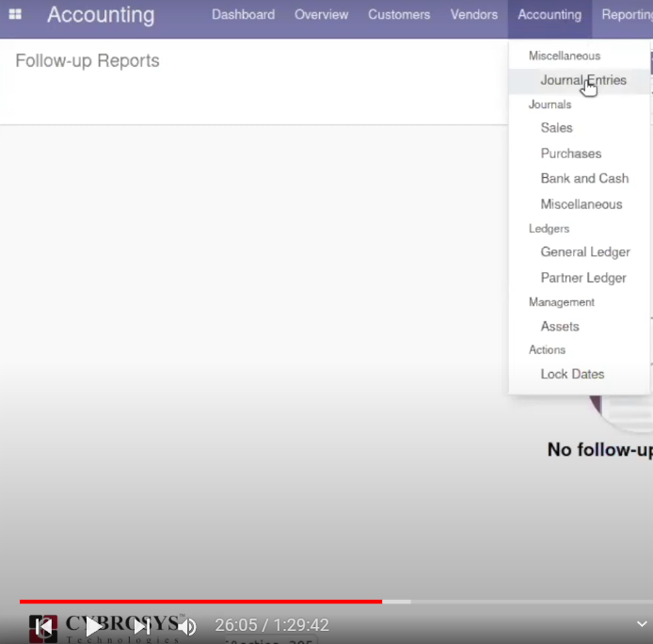Collapse the Accounting dropdown menu in the navbar

(549, 14)
